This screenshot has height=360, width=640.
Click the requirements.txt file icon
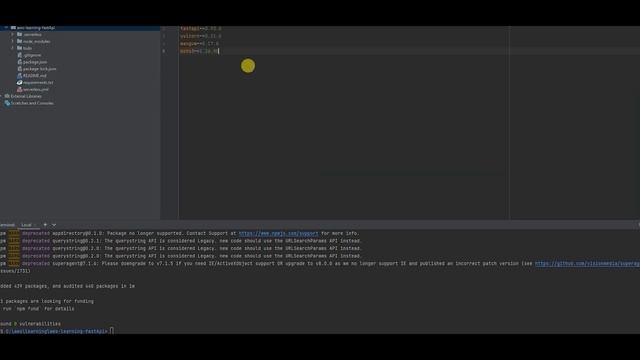point(20,82)
